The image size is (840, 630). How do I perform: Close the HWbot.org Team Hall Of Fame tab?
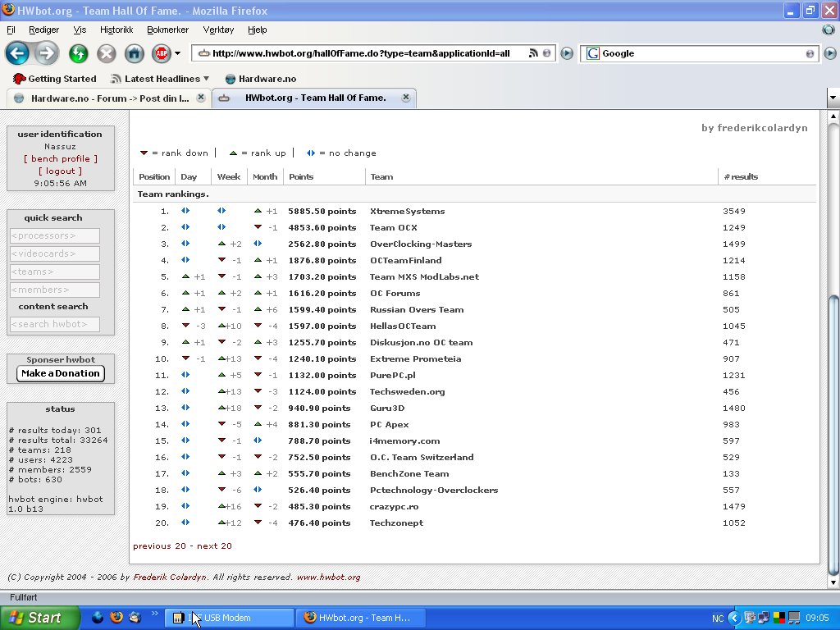click(406, 98)
